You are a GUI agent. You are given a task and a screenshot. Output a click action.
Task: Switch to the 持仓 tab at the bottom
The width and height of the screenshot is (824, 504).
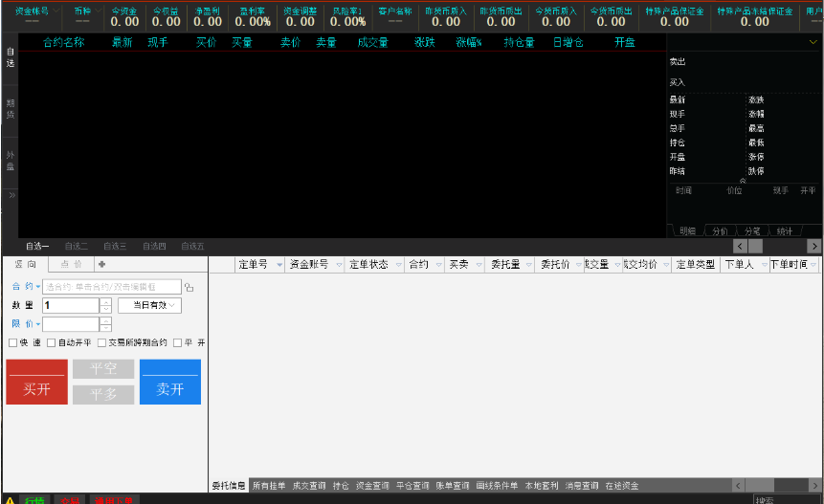(x=341, y=486)
